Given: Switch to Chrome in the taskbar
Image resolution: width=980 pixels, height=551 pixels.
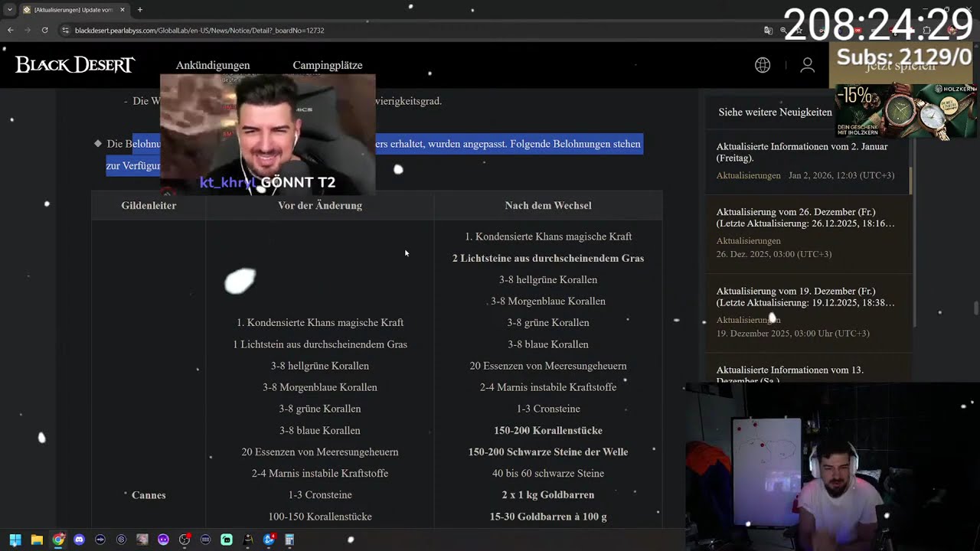Looking at the screenshot, I should [58, 540].
